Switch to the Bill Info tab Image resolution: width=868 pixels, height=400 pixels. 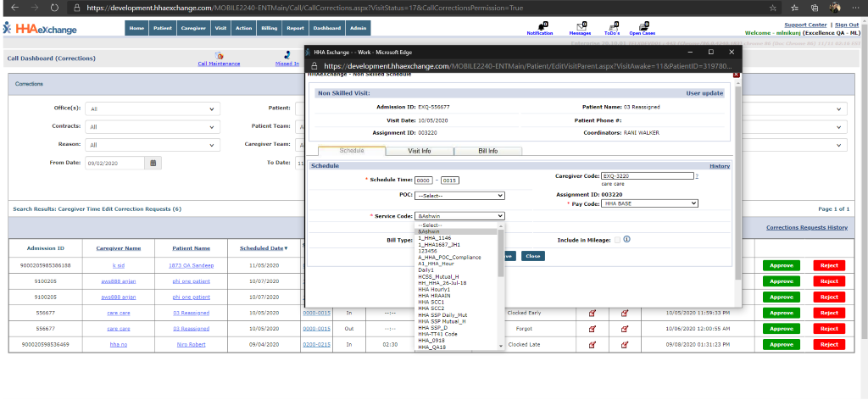(x=487, y=151)
